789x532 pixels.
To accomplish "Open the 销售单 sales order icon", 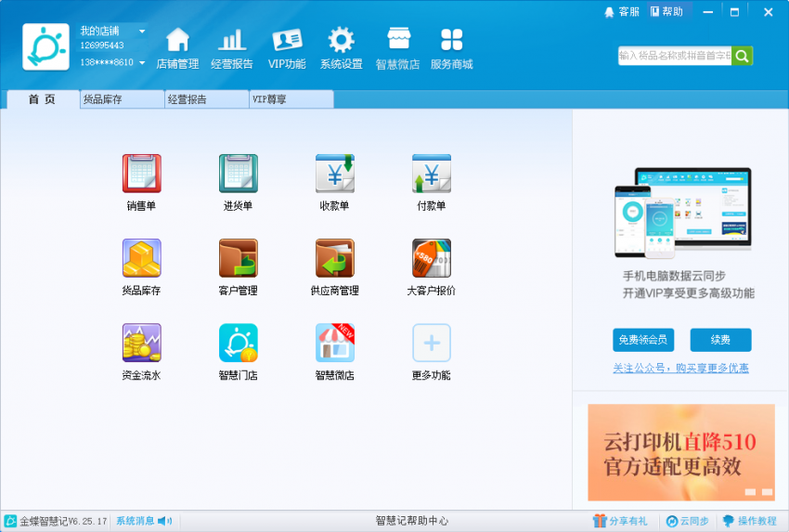I will coord(141,174).
